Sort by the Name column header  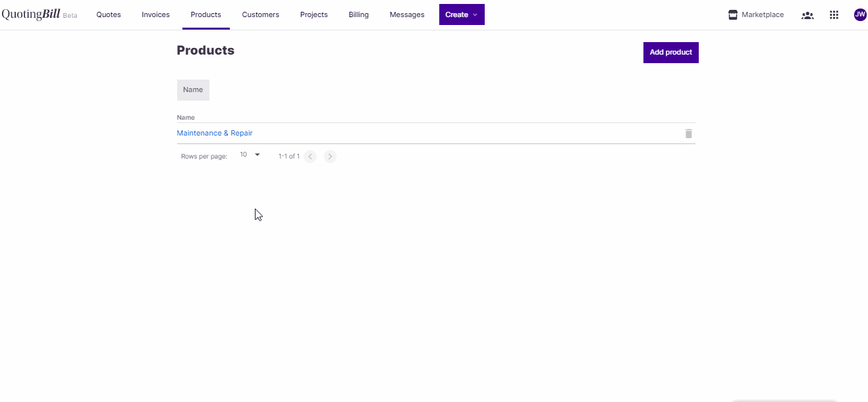[186, 118]
